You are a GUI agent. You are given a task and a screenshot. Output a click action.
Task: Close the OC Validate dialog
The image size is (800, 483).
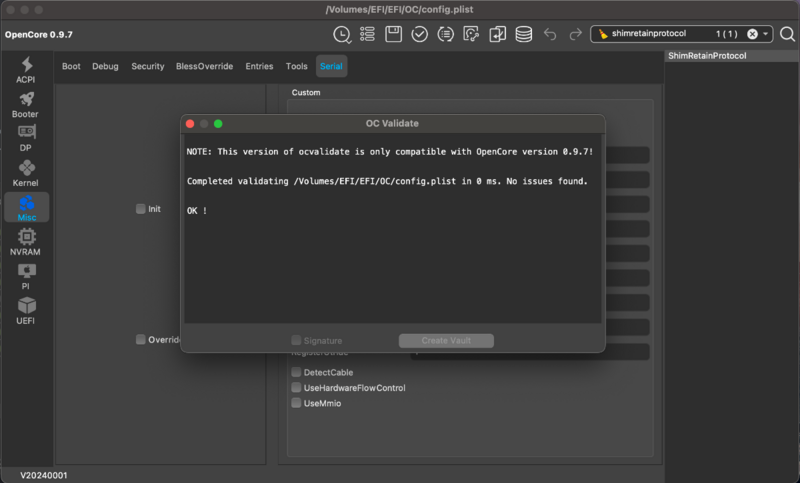coord(190,123)
